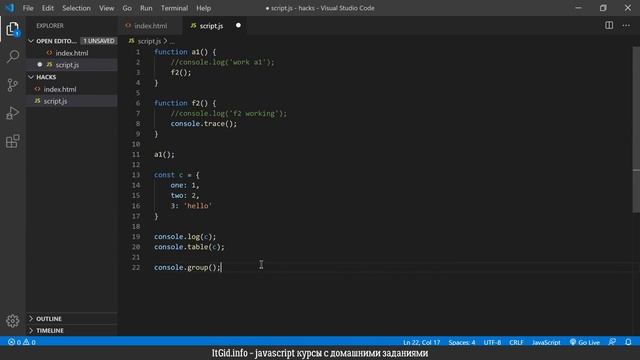The height and width of the screenshot is (360, 640).
Task: Open the Terminal menu
Action: pos(174,8)
